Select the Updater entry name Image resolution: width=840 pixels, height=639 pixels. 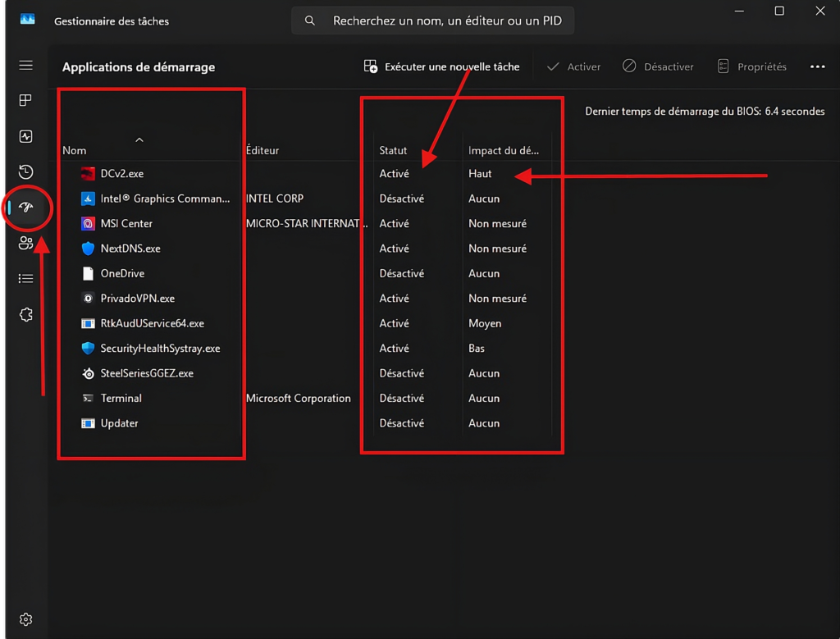click(120, 423)
